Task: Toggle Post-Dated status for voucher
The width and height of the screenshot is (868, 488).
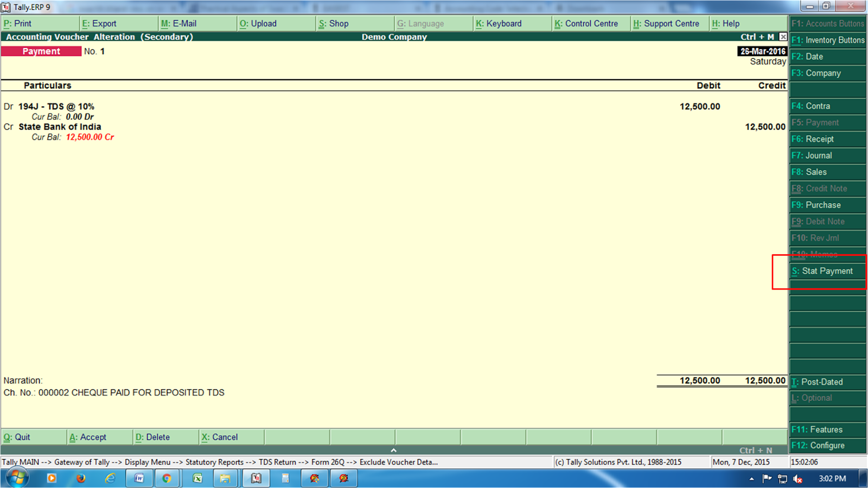Action: pos(819,382)
